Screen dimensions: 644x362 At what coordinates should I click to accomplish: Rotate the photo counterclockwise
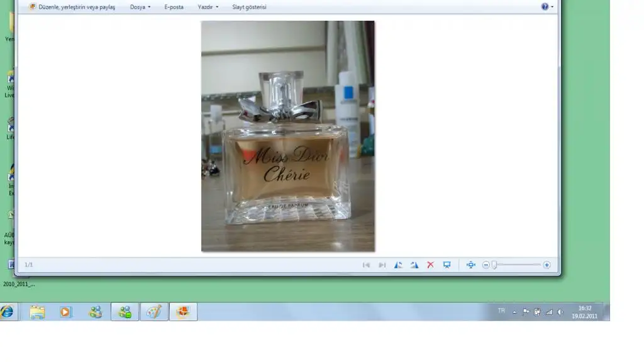coord(398,265)
